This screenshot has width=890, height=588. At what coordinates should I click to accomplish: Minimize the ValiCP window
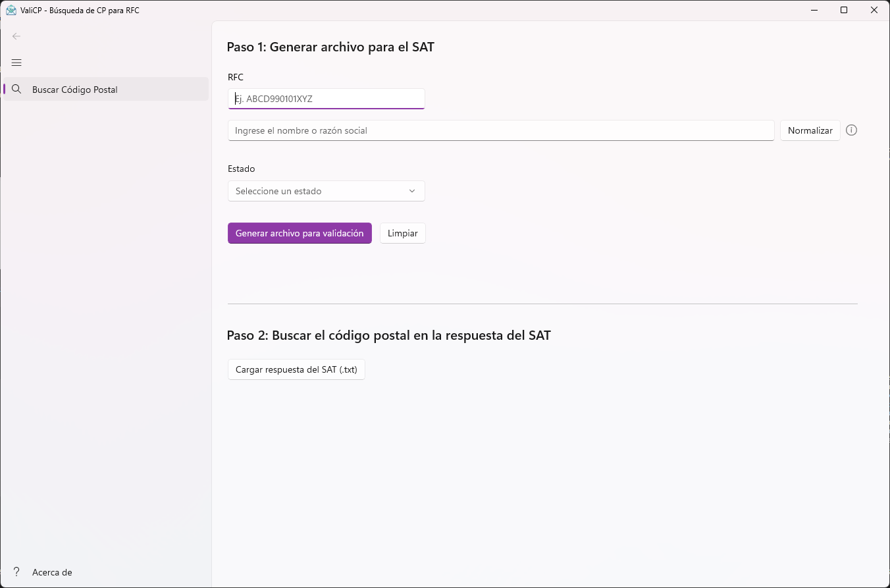tap(814, 11)
